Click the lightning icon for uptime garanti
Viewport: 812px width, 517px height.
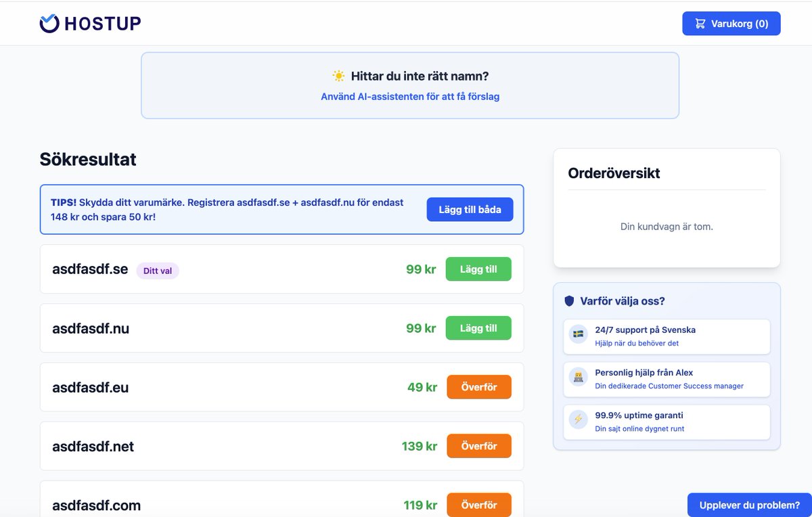[578, 419]
